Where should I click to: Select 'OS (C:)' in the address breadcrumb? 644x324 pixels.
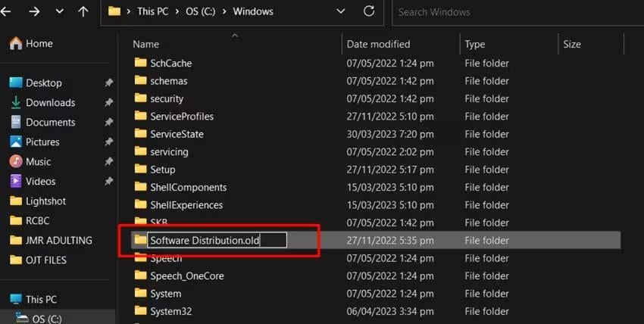(201, 11)
